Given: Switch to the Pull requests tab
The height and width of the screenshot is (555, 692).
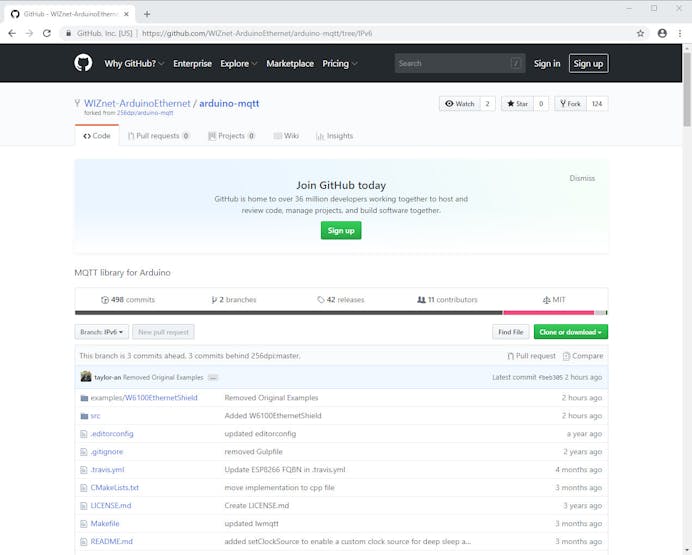Looking at the screenshot, I should pyautogui.click(x=158, y=136).
